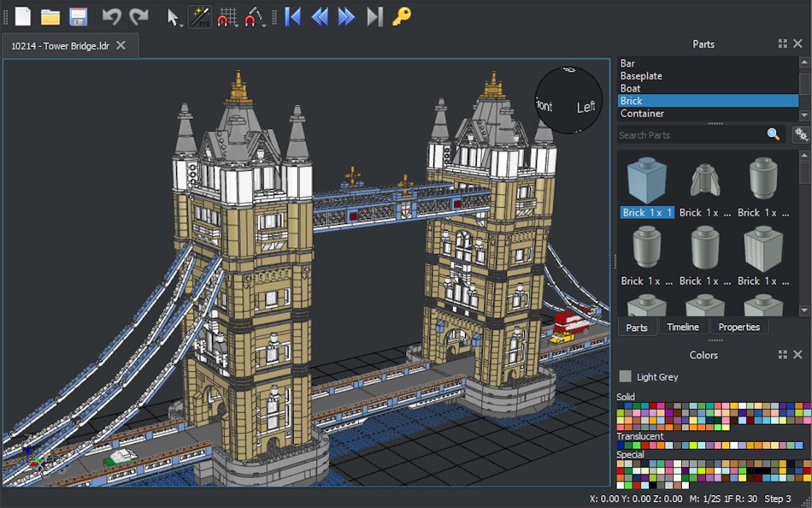Image resolution: width=812 pixels, height=508 pixels.
Task: Select the Baseplate category
Action: coord(708,75)
